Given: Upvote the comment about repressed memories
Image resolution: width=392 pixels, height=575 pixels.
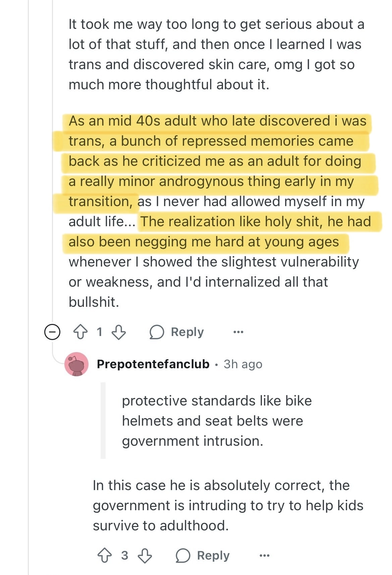Looking at the screenshot, I should [x=80, y=332].
